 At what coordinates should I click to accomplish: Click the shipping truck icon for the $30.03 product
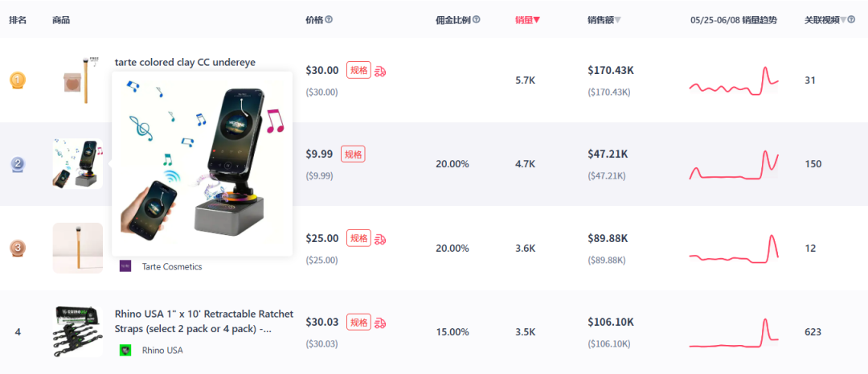380,323
